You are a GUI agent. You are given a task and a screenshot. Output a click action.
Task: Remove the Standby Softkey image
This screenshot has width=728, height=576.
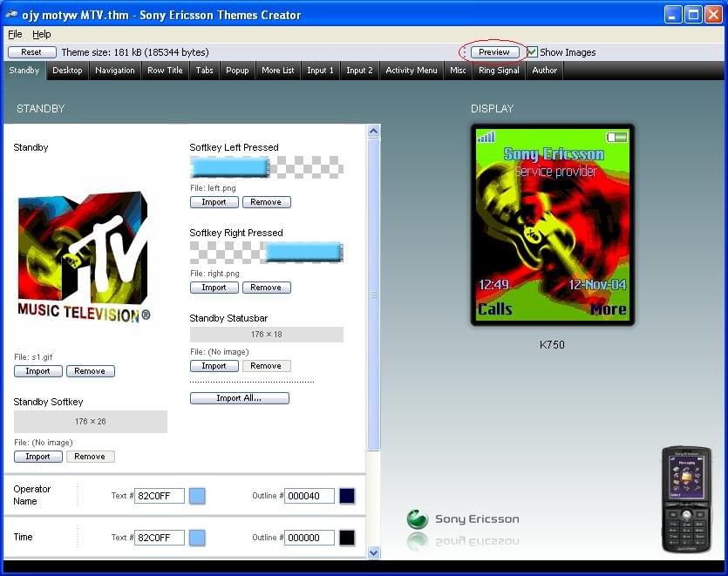tap(90, 457)
